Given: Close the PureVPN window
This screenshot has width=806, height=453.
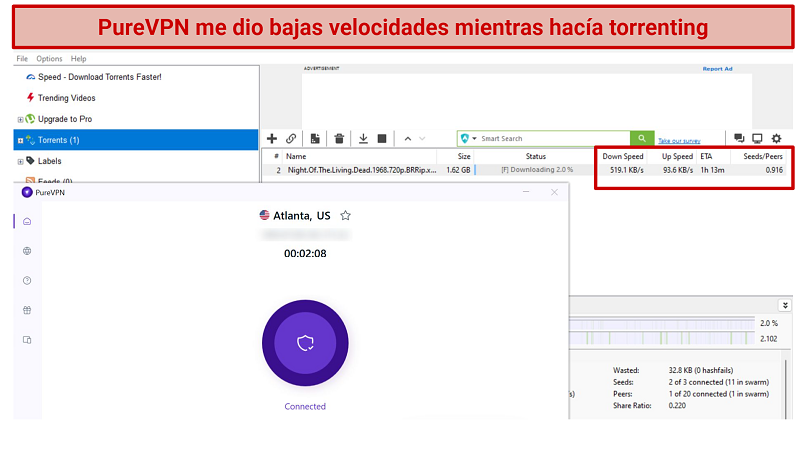Looking at the screenshot, I should click(x=554, y=192).
